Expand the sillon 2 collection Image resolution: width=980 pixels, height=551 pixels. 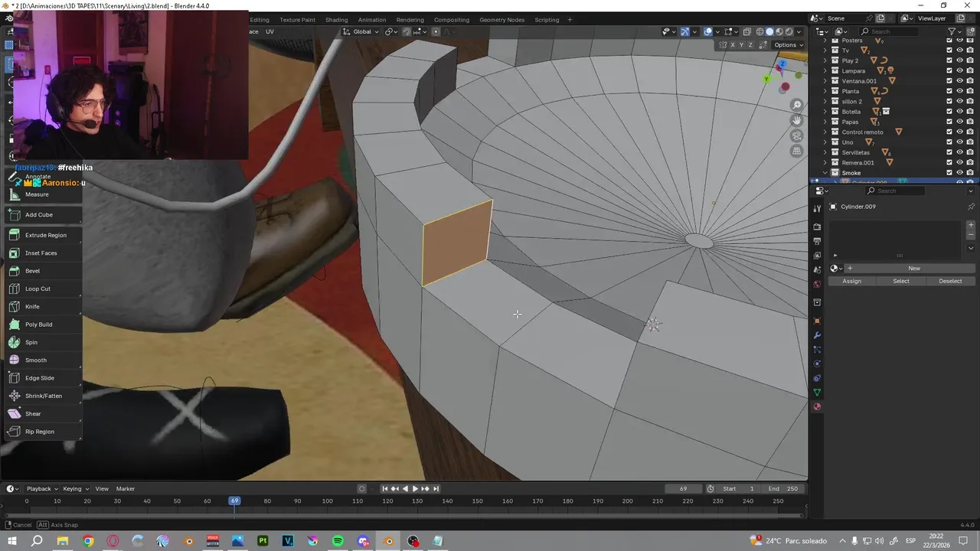coord(825,101)
